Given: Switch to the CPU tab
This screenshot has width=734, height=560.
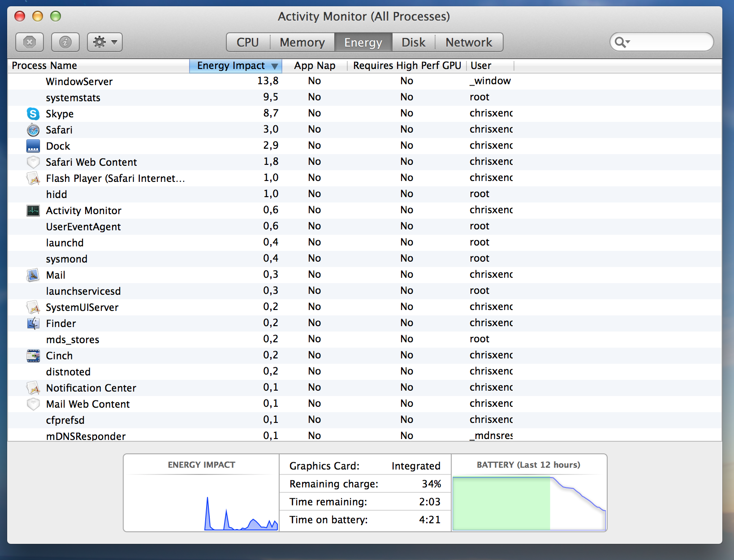Looking at the screenshot, I should 248,42.
